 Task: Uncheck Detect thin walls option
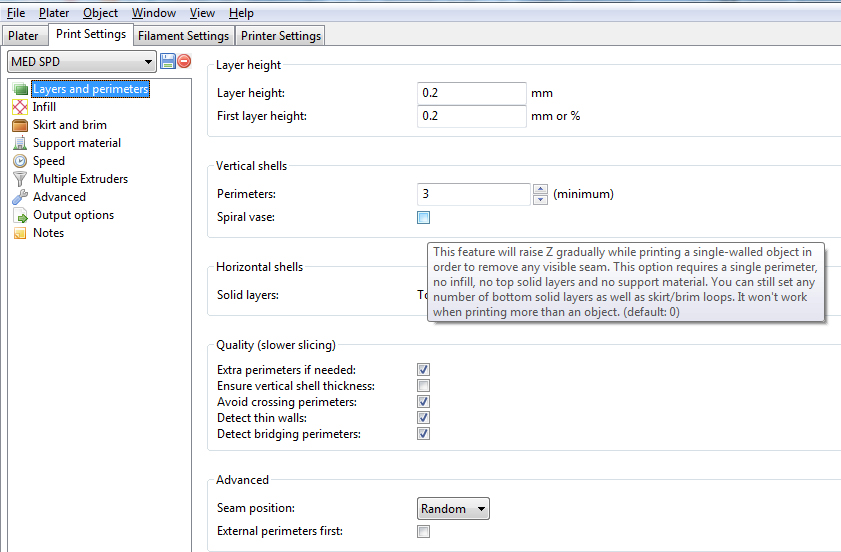click(424, 418)
